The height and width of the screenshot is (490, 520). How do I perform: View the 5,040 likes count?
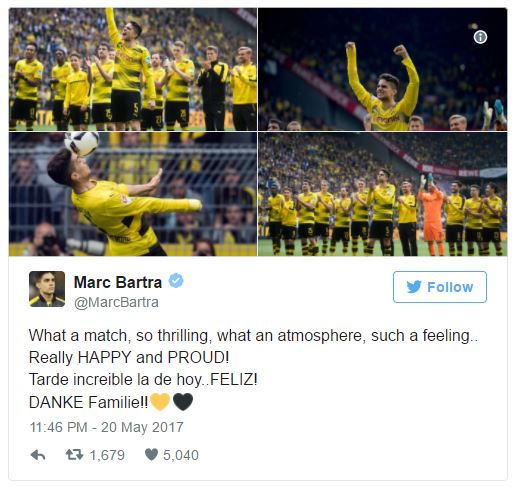pyautogui.click(x=181, y=455)
